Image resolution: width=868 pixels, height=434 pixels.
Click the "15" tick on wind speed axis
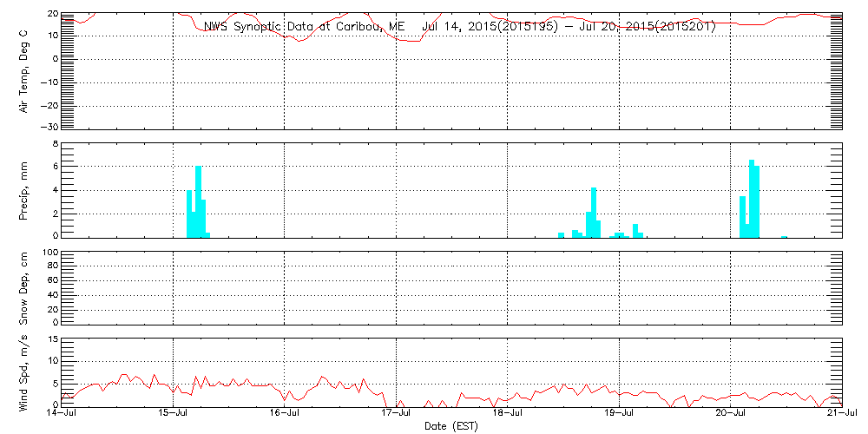tap(52, 339)
